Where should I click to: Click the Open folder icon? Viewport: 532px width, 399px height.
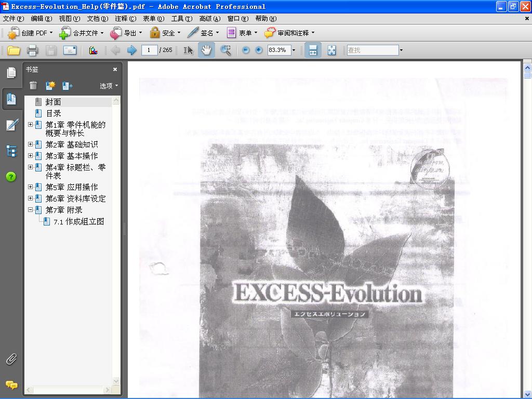14,50
